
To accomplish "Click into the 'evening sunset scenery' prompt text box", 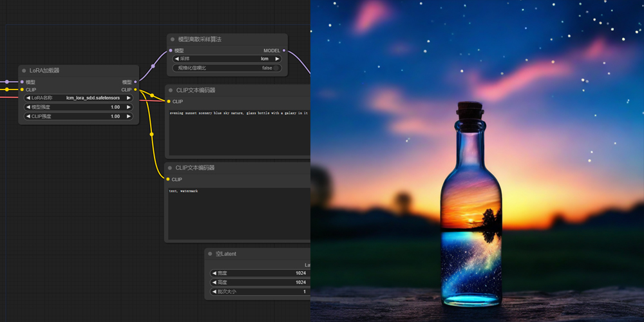I will click(240, 132).
